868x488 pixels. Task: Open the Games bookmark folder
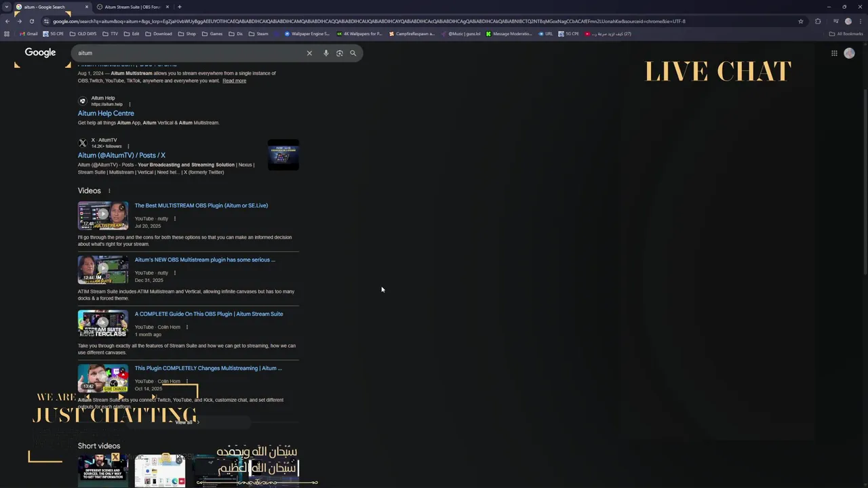tap(212, 34)
